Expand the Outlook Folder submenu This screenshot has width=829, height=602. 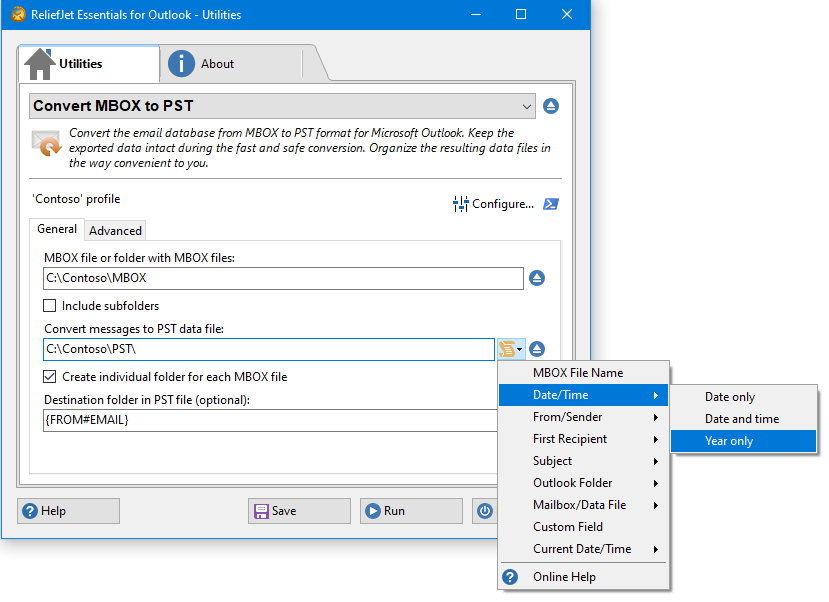[584, 483]
